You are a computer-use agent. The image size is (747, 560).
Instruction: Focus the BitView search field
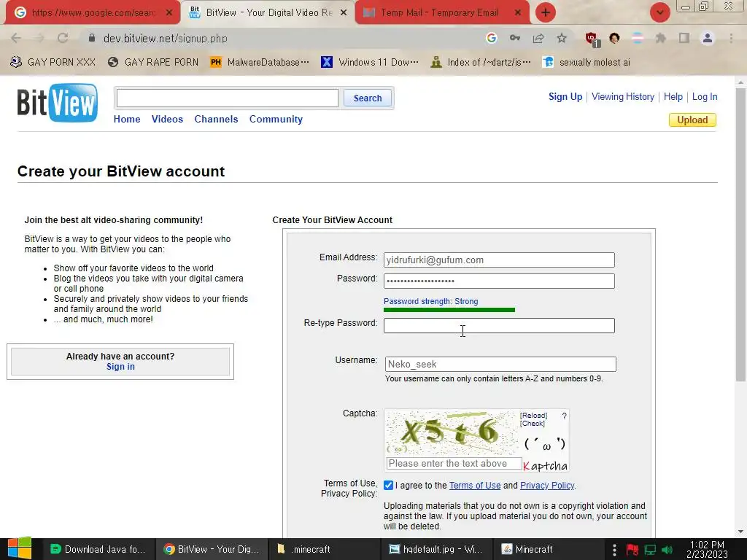point(228,98)
